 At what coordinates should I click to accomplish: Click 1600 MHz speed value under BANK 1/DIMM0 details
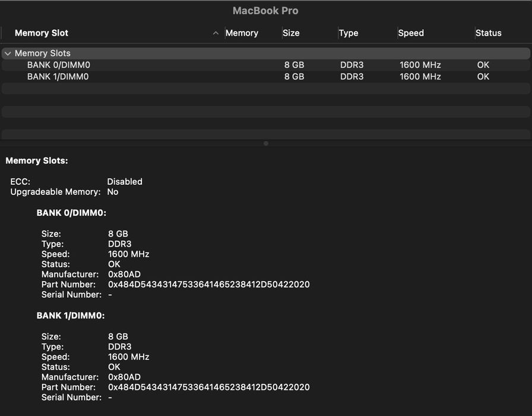click(129, 357)
